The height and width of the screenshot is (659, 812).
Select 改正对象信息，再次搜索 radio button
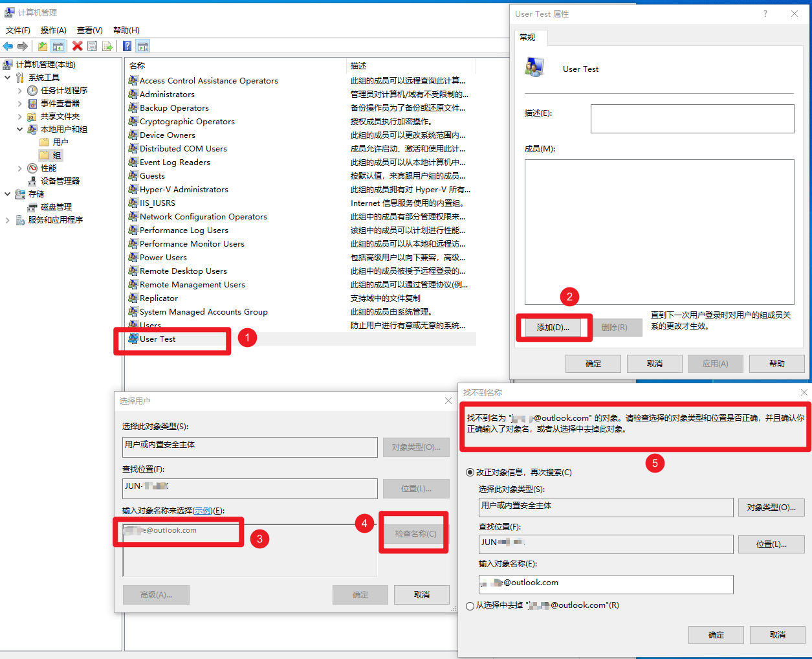pyautogui.click(x=470, y=473)
